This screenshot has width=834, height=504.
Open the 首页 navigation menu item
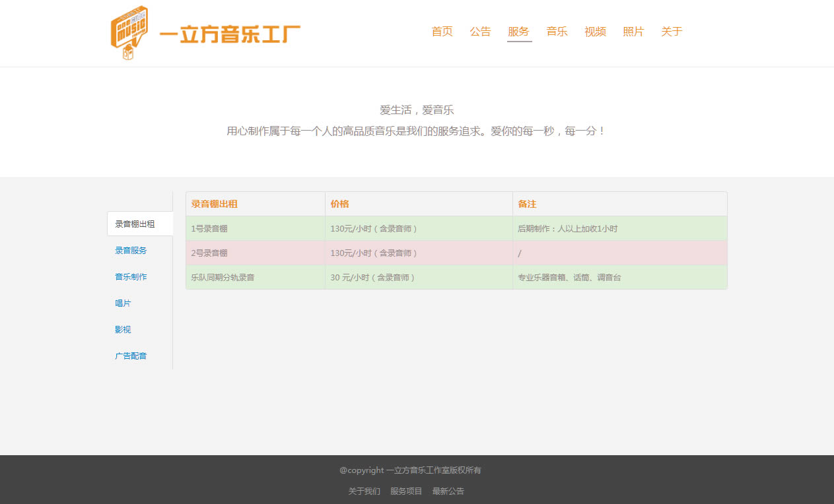coord(442,32)
